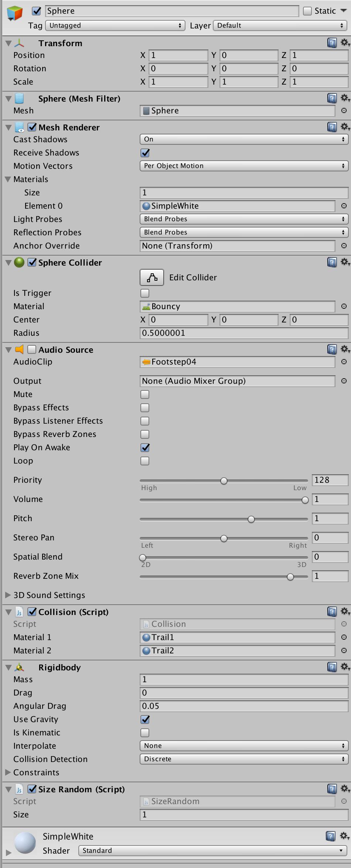The width and height of the screenshot is (351, 868).
Task: Open object picker for Element 0 material
Action: point(344,206)
